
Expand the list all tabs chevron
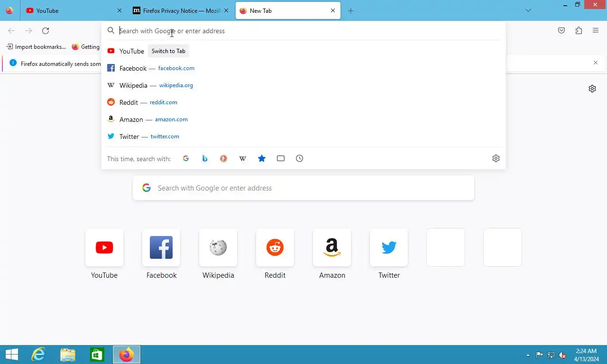(x=528, y=10)
